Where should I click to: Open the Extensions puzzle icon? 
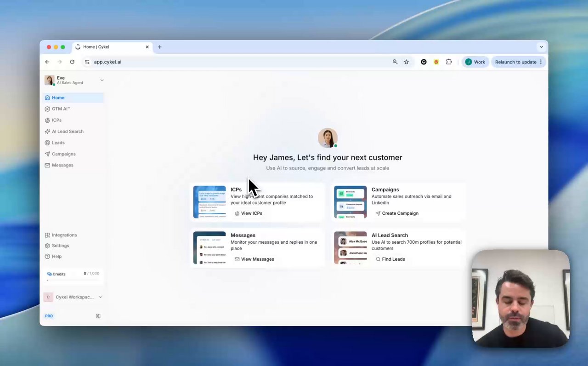(x=449, y=62)
